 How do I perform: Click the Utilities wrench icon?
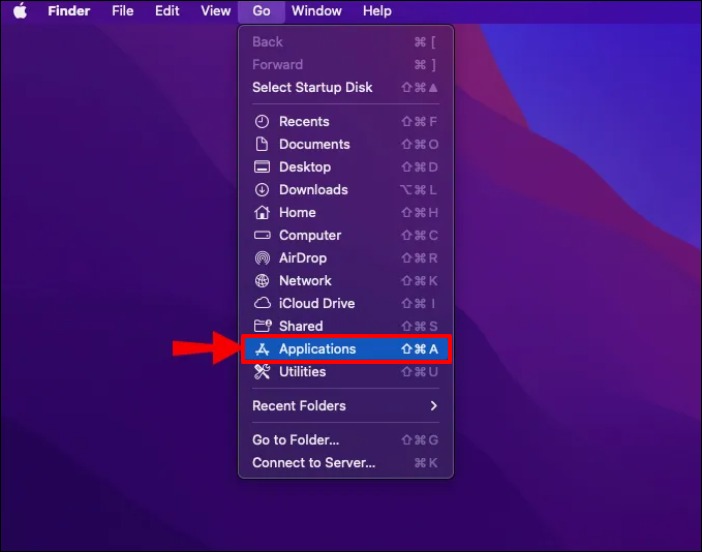pyautogui.click(x=262, y=372)
